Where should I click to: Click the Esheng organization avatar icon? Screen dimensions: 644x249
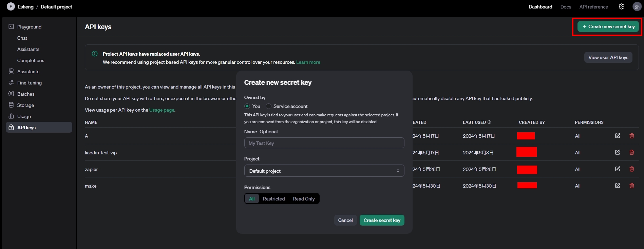click(x=11, y=7)
